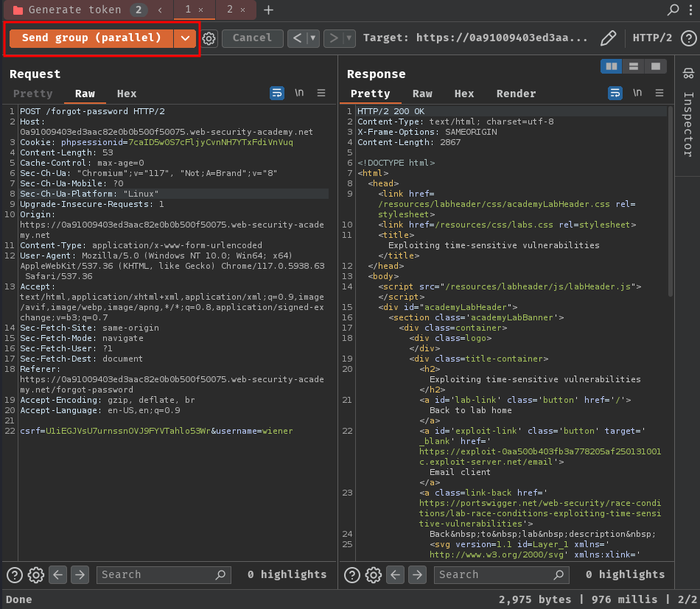Click Content-Length: 2867 response header
Viewport: 700px width, 609px height.
(409, 142)
